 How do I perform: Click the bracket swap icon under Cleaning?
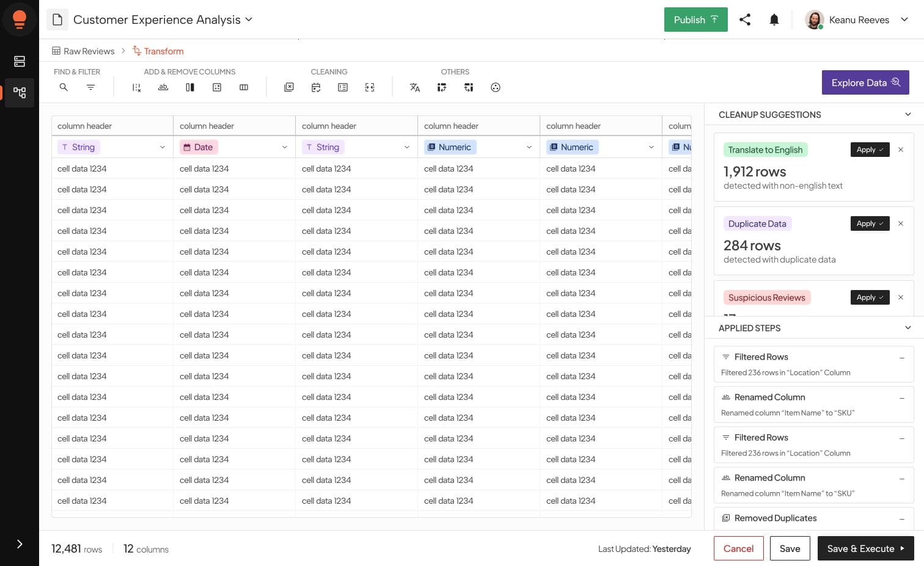point(370,87)
